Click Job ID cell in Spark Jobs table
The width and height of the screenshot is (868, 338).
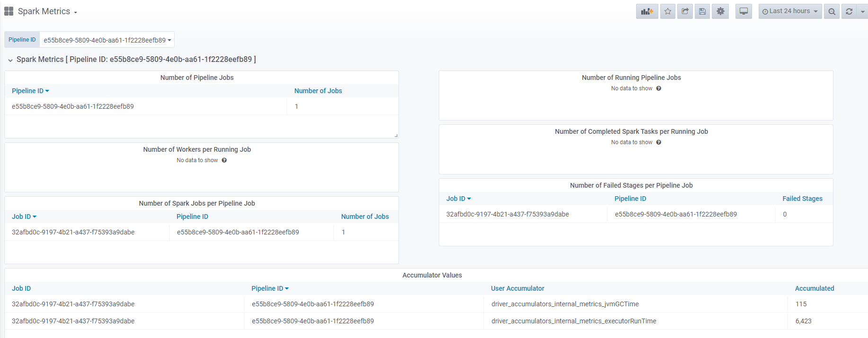click(73, 232)
